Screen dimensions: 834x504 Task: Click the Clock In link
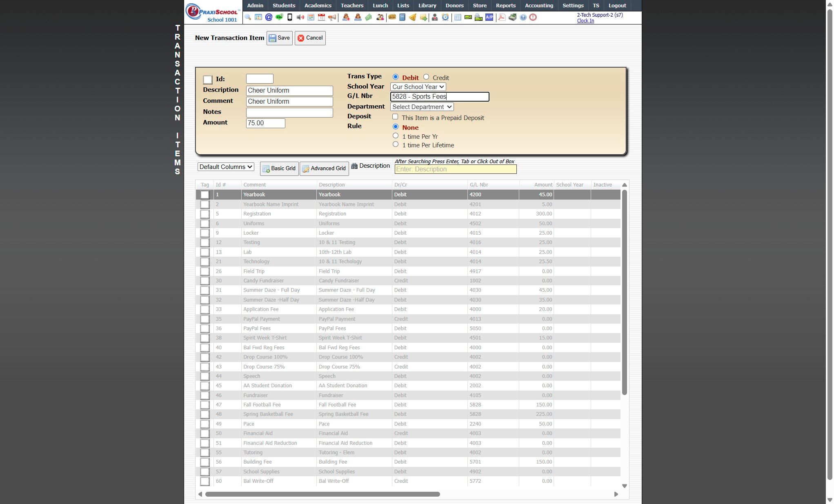pos(585,21)
